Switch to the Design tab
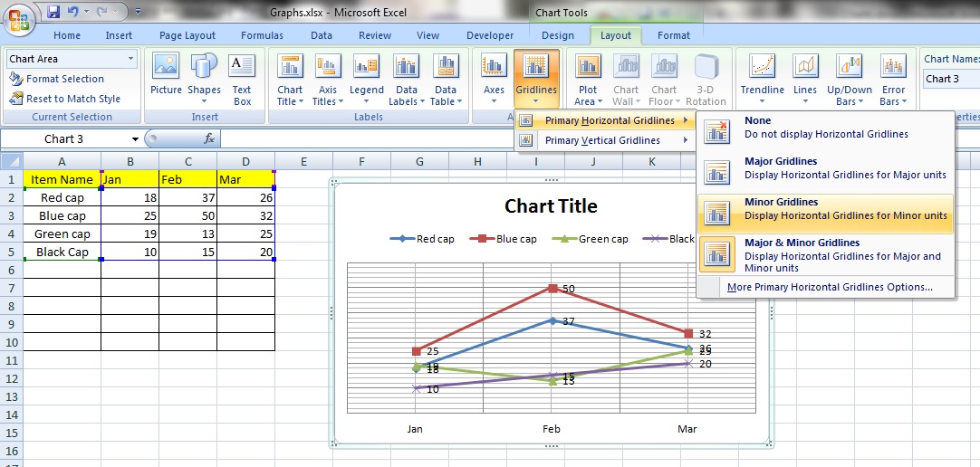 (558, 35)
